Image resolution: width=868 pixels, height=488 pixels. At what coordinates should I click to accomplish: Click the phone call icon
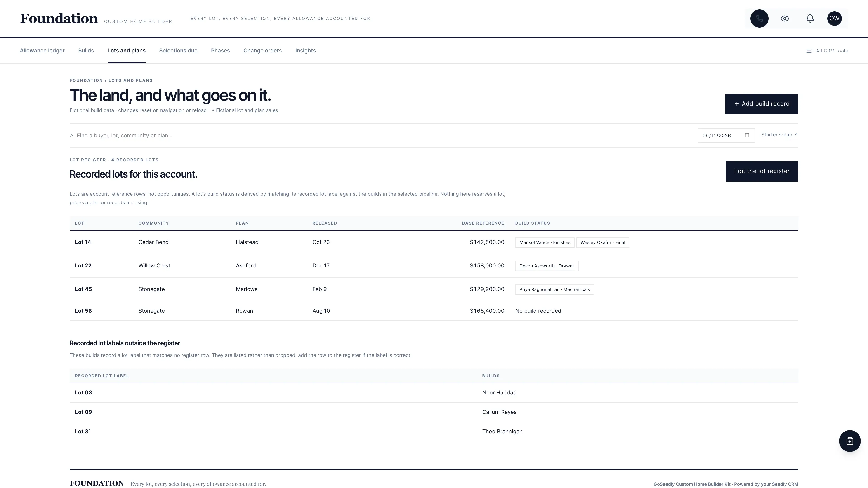[759, 19]
